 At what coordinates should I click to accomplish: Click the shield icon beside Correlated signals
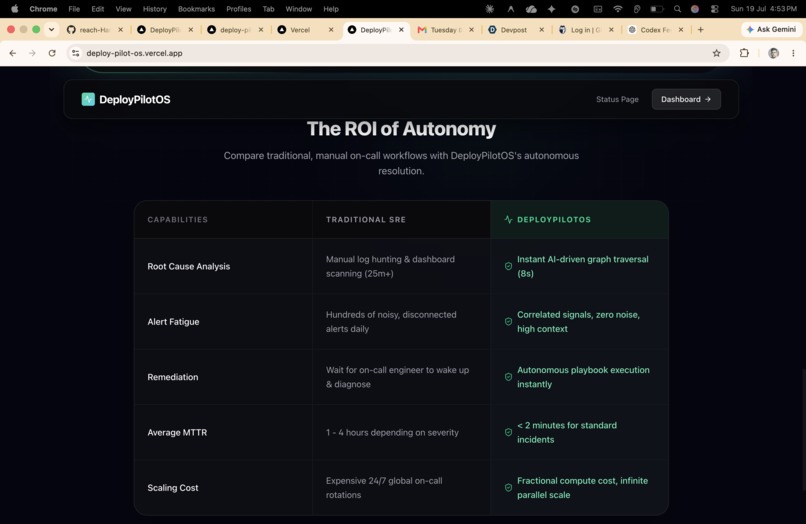point(508,321)
